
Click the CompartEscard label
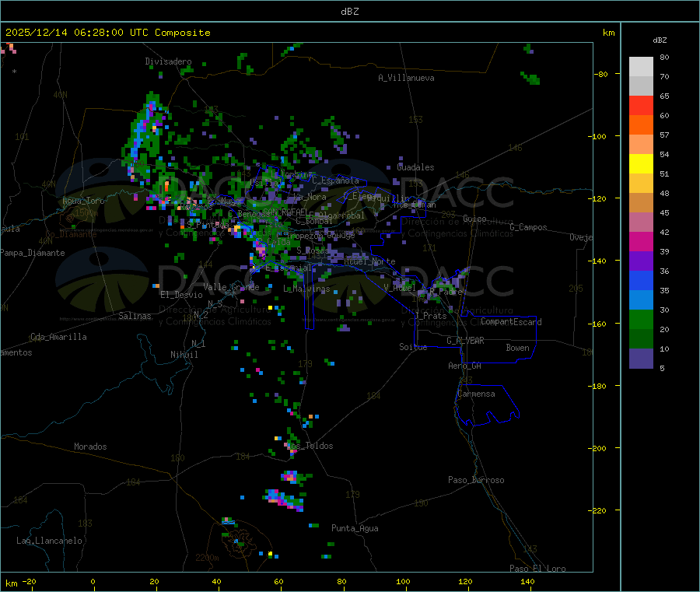click(511, 322)
